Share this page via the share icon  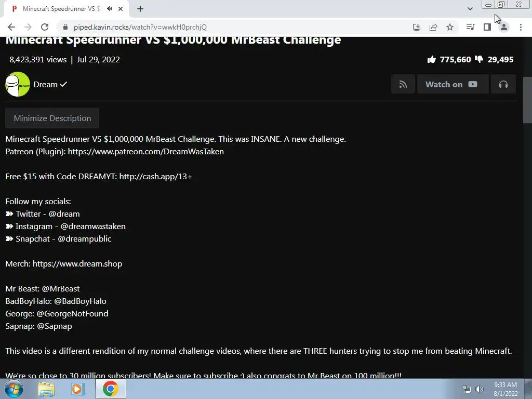click(433, 27)
